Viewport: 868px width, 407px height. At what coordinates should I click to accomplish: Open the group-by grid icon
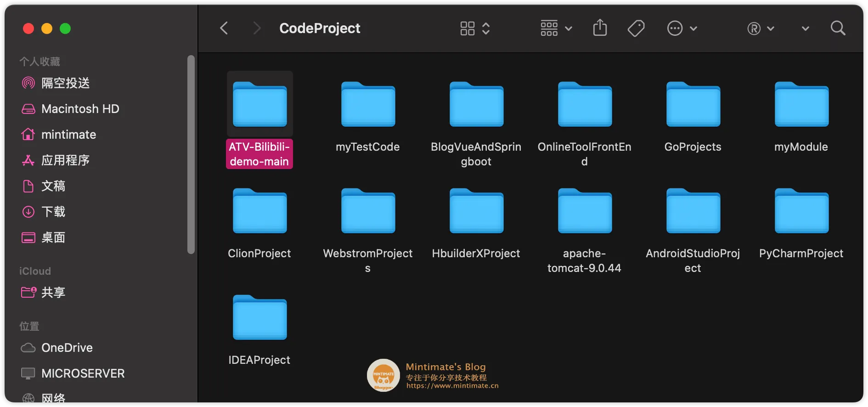coord(549,28)
